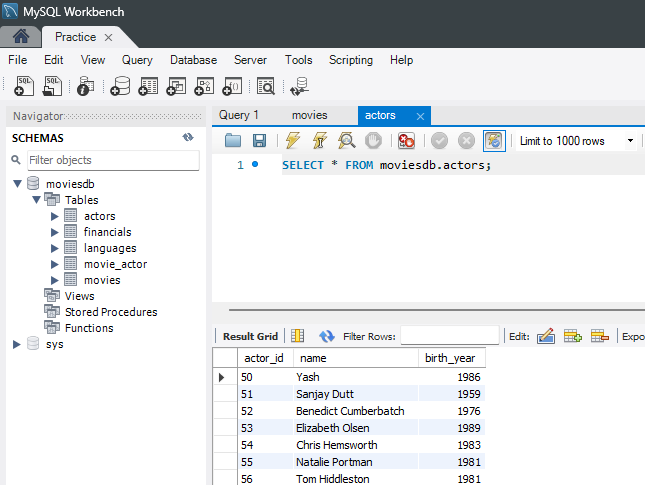Viewport: 645px width, 485px height.
Task: Execute the query with lightning icon
Action: [x=292, y=141]
